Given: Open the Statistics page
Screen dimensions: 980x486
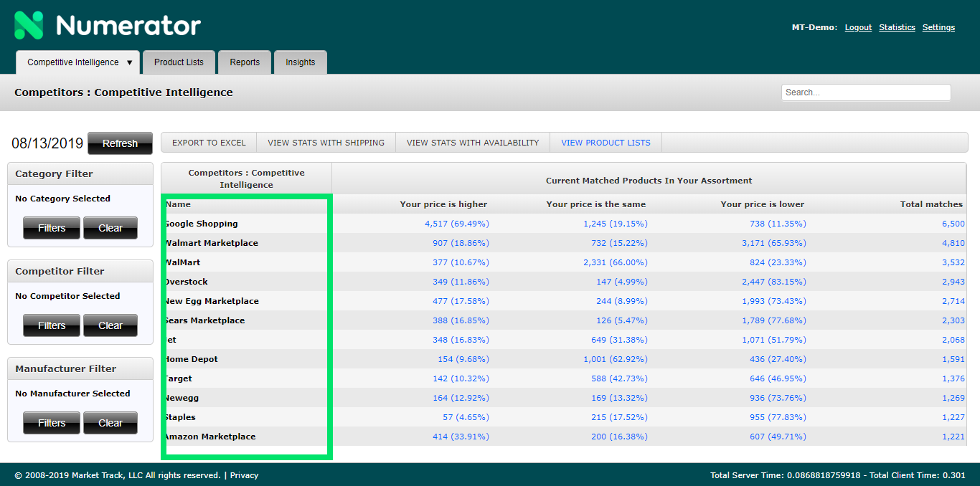Looking at the screenshot, I should [897, 27].
